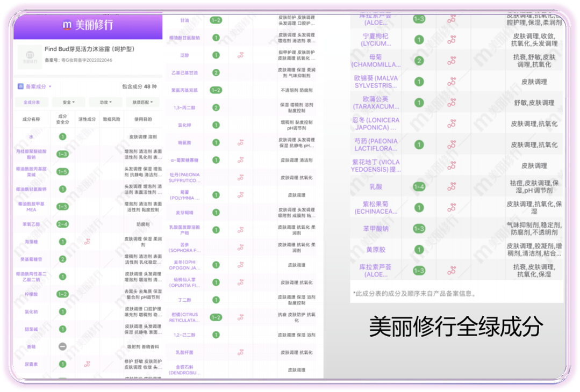Open ingredient 椰油酰胺丙基甜菜碱
Viewport: 580px width, 392px height.
pos(31,172)
